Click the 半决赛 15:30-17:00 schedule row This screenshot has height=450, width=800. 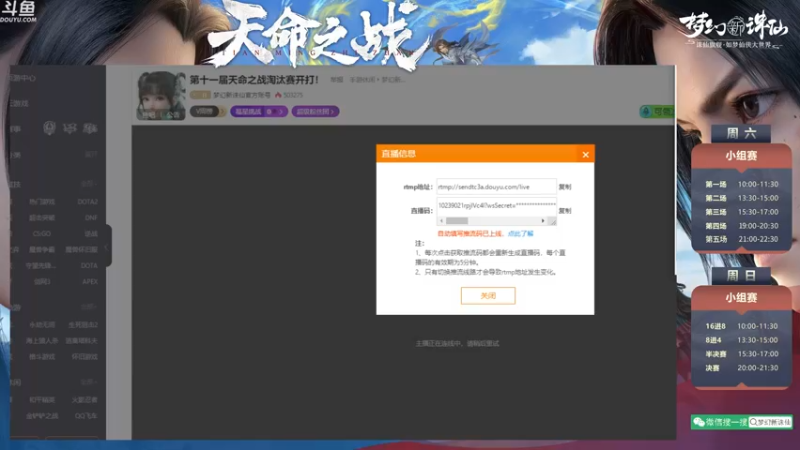point(742,354)
